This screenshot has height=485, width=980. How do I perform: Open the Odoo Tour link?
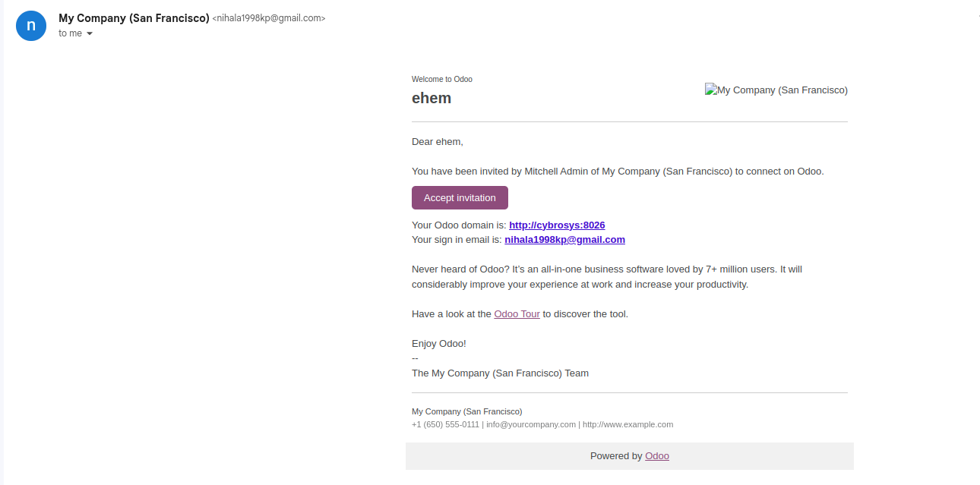(x=517, y=313)
